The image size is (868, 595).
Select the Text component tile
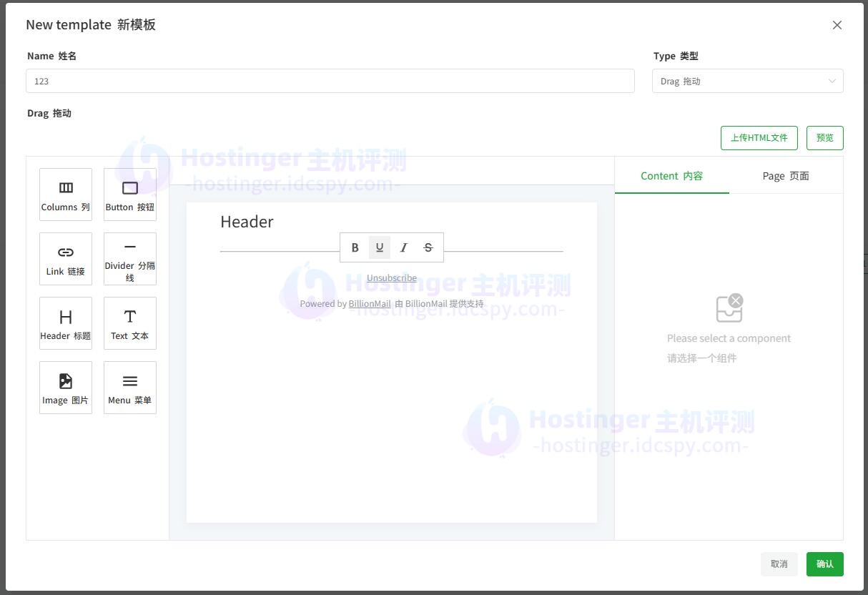pos(130,323)
